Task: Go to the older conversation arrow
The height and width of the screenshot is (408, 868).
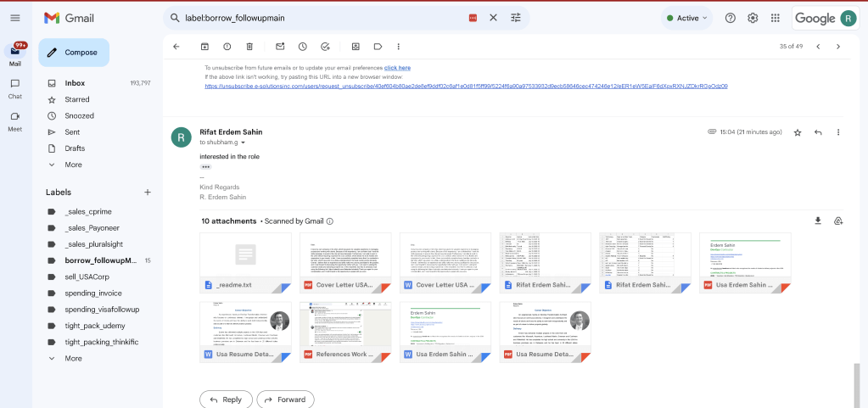Action: tap(838, 47)
